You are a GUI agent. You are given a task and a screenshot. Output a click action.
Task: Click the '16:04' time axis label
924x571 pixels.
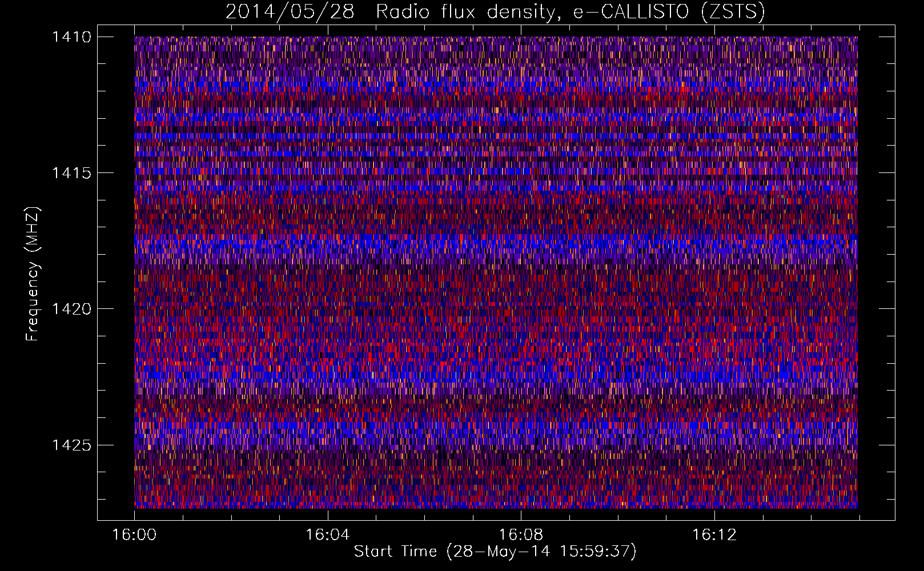(x=327, y=535)
